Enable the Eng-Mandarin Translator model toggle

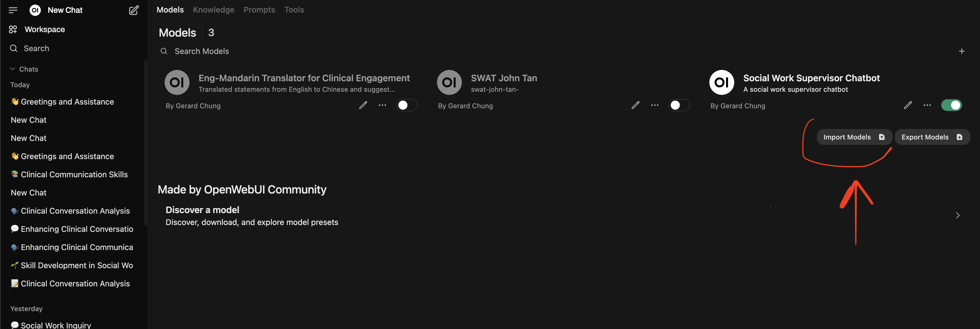[407, 105]
